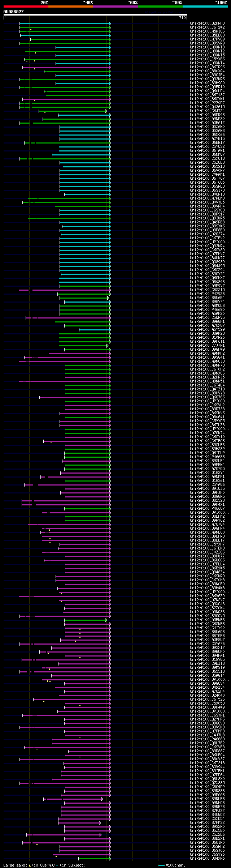Open hit UniRef100_Q5EDG3
Viewport: 231px width, 868px height.
(x=207, y=35)
